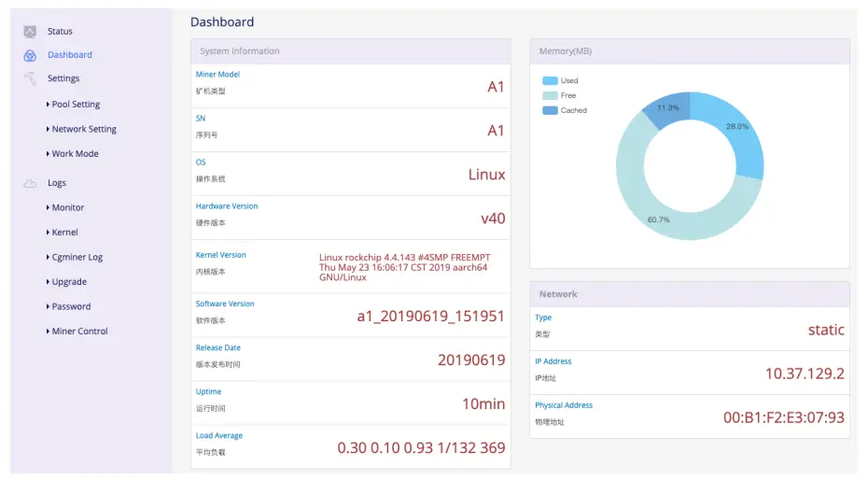The height and width of the screenshot is (480, 868).
Task: Go to Pool Setting
Action: 76,104
